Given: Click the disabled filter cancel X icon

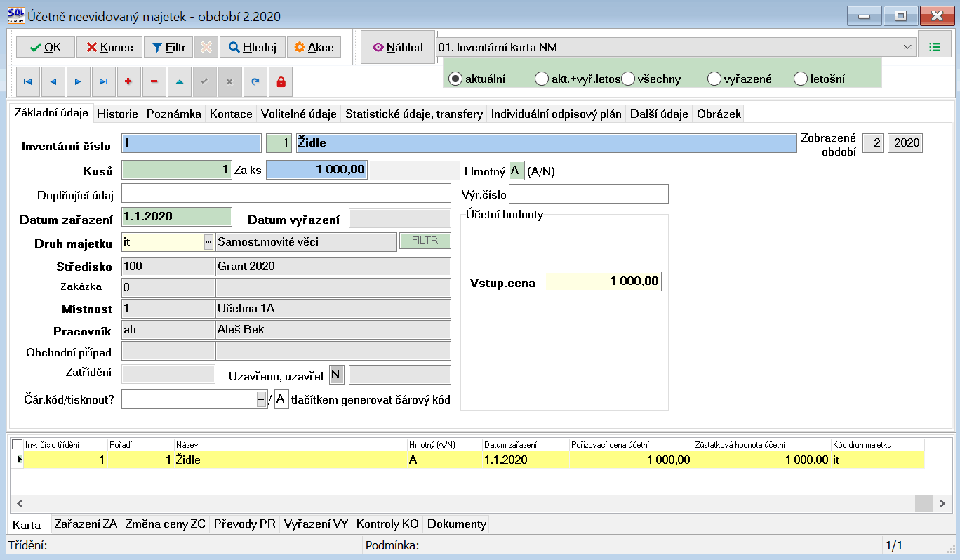Looking at the screenshot, I should (x=206, y=47).
